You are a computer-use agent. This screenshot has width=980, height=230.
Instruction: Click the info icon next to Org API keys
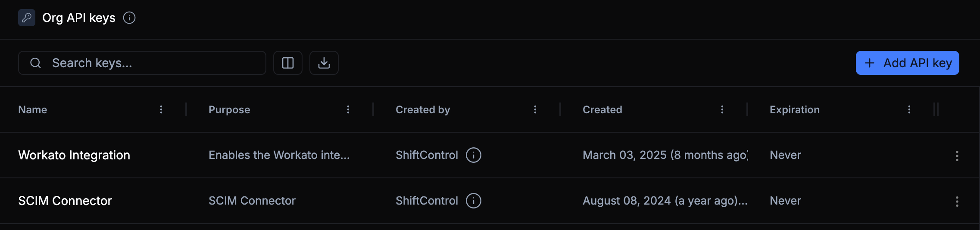click(129, 18)
